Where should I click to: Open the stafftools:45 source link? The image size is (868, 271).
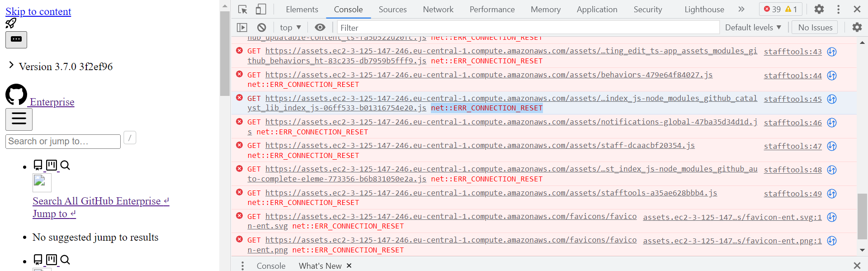[x=793, y=99]
